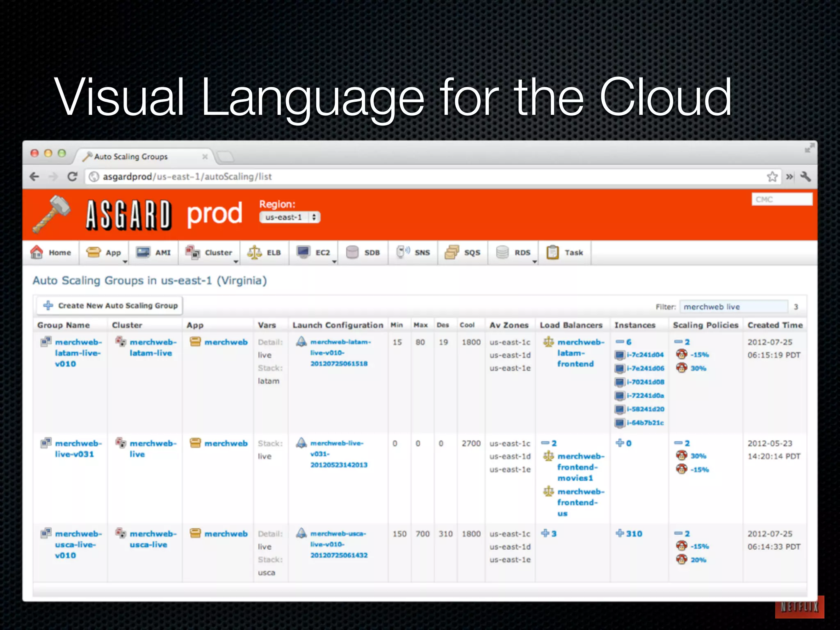The width and height of the screenshot is (840, 630).
Task: Expand the 0 instances in merchweb-live-v031 row
Action: click(x=623, y=443)
